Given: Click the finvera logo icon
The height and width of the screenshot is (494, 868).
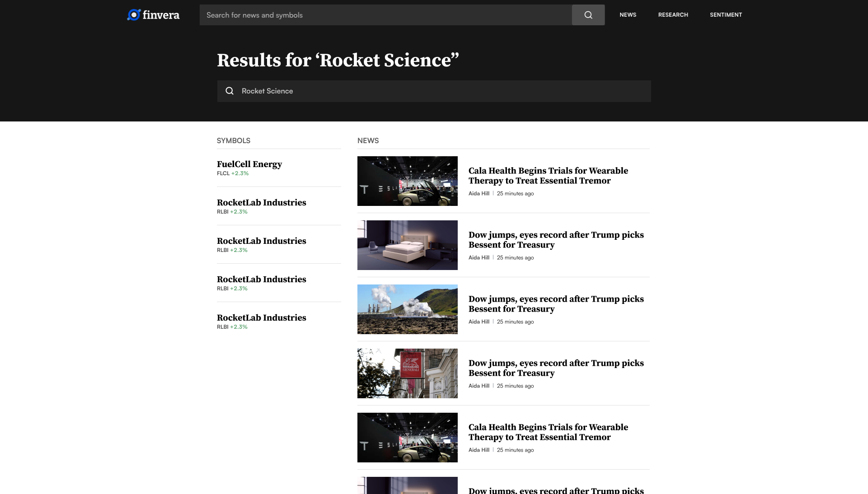Looking at the screenshot, I should 134,15.
